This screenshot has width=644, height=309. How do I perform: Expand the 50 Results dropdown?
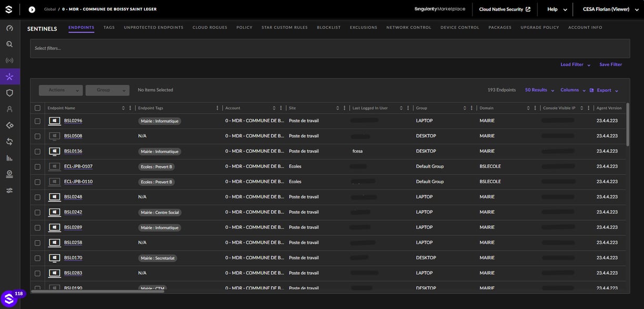point(539,90)
